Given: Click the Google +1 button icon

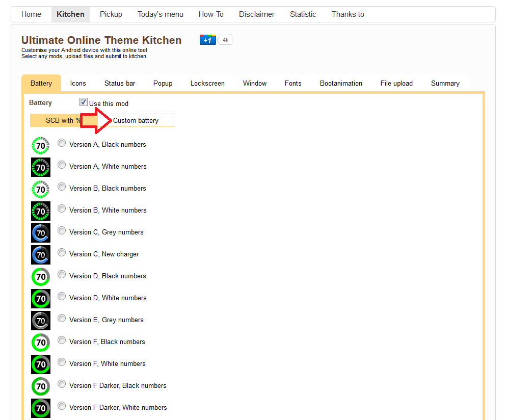Looking at the screenshot, I should tap(208, 40).
